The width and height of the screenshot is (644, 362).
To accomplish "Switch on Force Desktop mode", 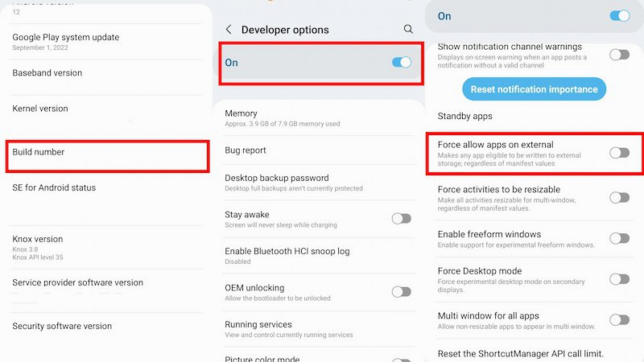I will (619, 279).
